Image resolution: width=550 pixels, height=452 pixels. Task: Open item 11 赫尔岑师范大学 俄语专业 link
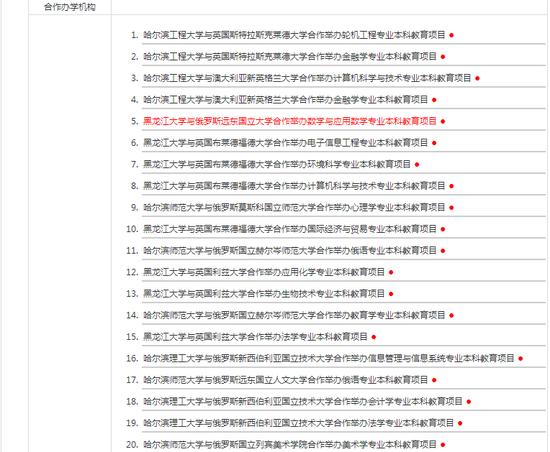click(290, 250)
